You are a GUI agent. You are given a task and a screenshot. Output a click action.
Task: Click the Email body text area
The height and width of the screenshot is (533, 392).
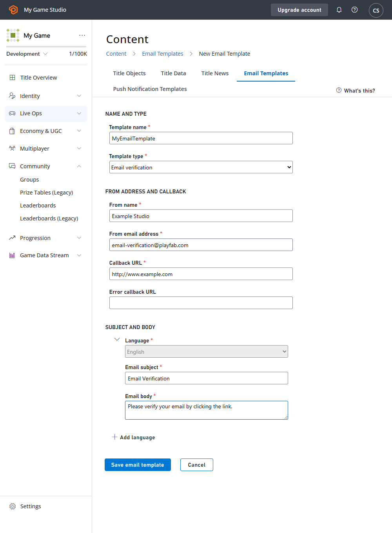[207, 410]
